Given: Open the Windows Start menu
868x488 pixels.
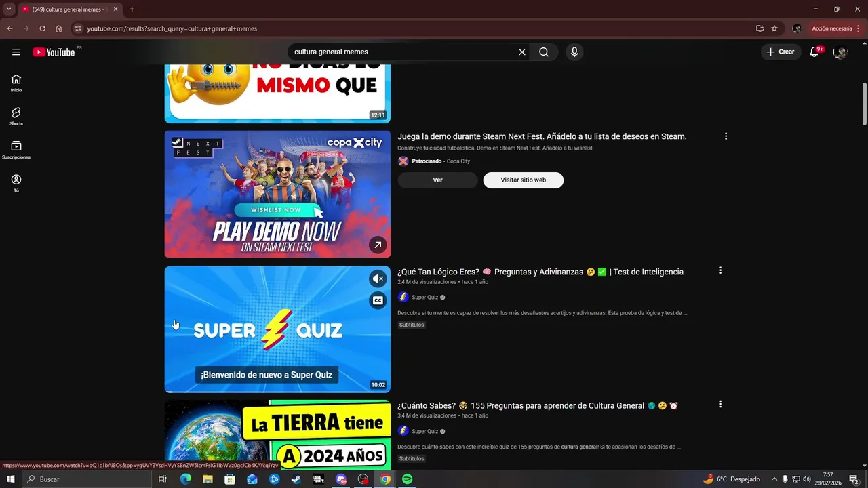Looking at the screenshot, I should 10,479.
